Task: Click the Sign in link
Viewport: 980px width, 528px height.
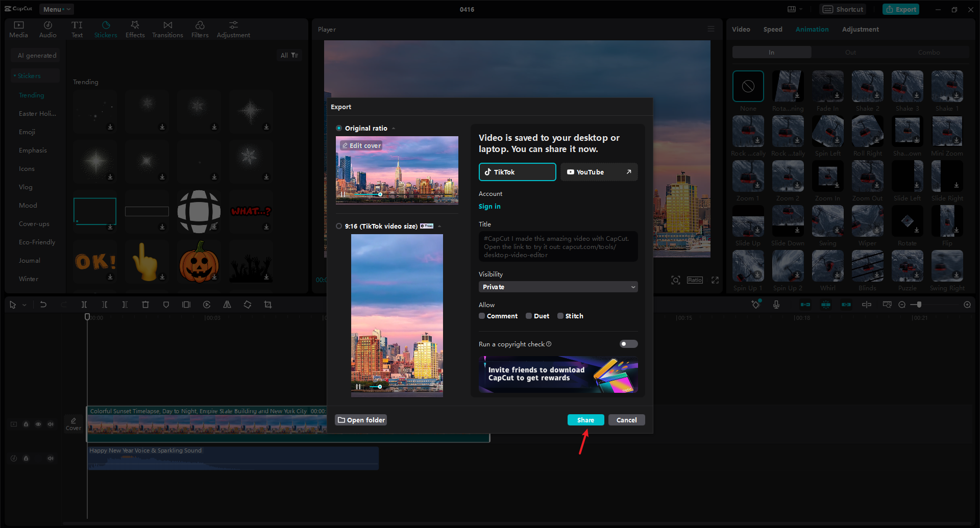Action: pyautogui.click(x=489, y=206)
